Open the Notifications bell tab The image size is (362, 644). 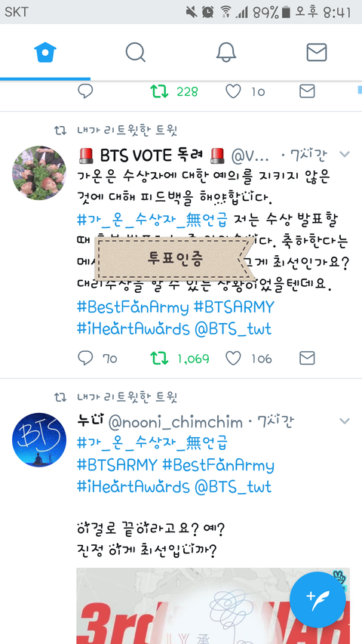click(226, 52)
